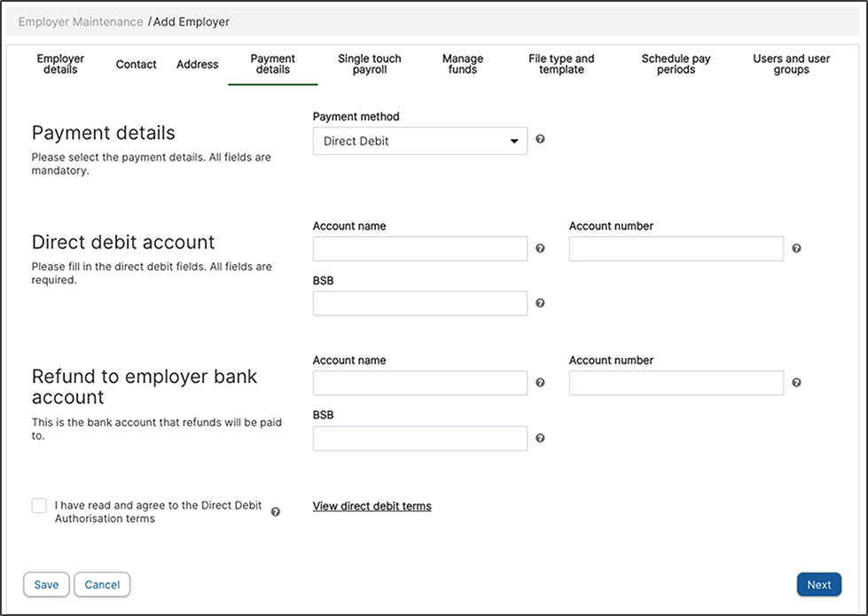Go to the Employer details tab

point(60,64)
